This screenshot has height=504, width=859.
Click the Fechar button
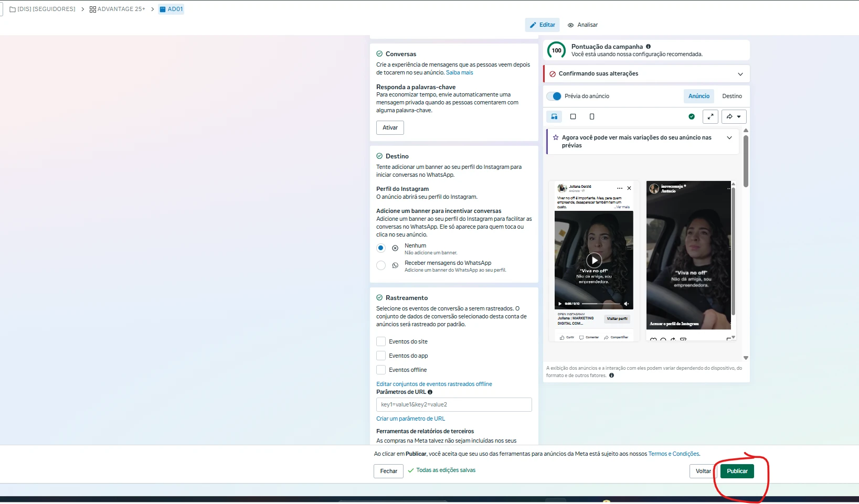pos(389,471)
